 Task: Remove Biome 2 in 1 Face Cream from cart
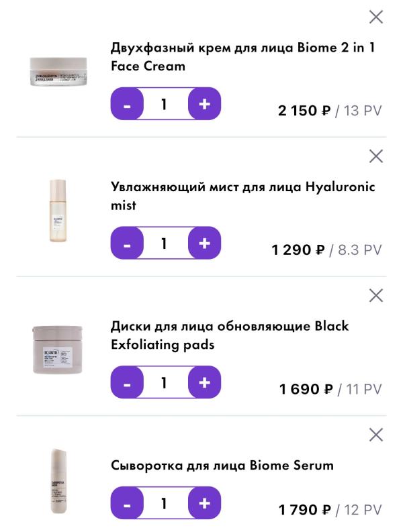coord(376,17)
